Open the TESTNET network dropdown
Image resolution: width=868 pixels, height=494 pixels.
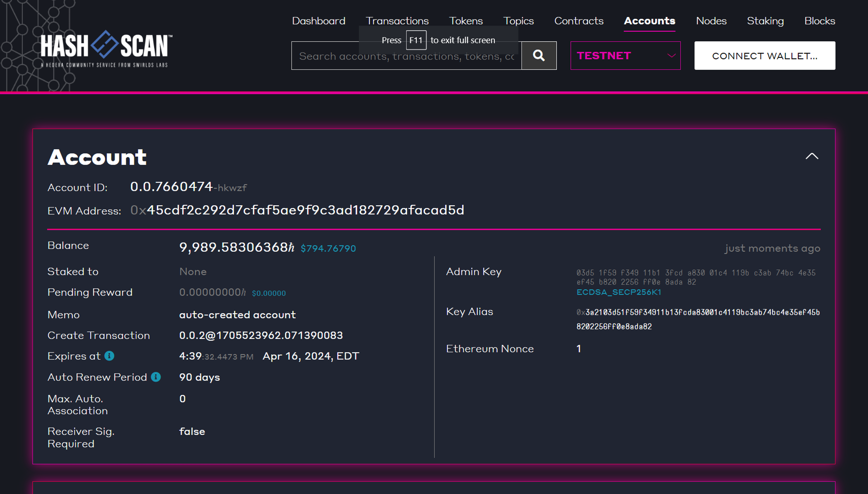pos(625,56)
